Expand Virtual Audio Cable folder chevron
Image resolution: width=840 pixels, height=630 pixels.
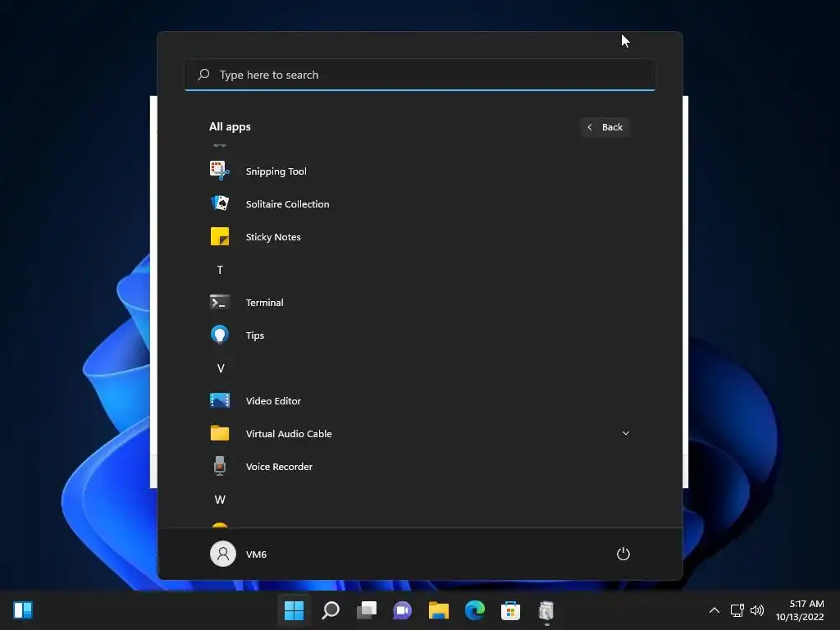tap(626, 433)
